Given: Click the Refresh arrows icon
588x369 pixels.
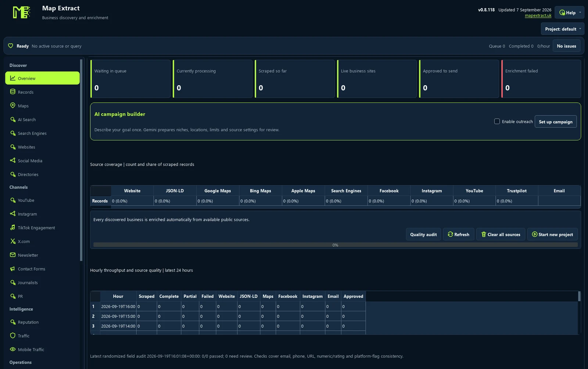Looking at the screenshot, I should click(x=450, y=234).
